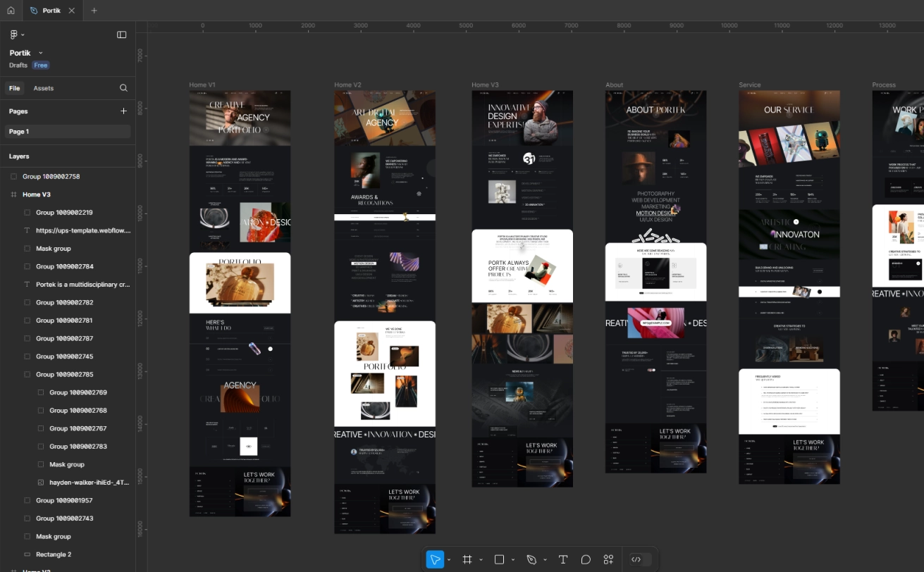Open shape tools dropdown arrow

click(x=513, y=560)
